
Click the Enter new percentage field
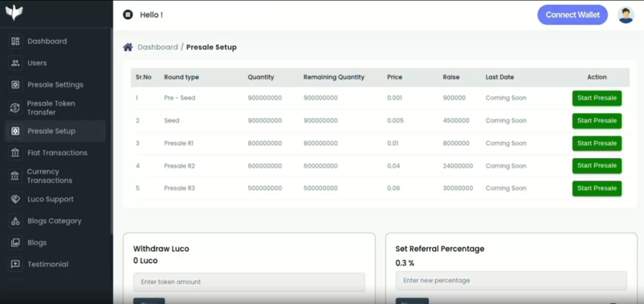(x=511, y=281)
